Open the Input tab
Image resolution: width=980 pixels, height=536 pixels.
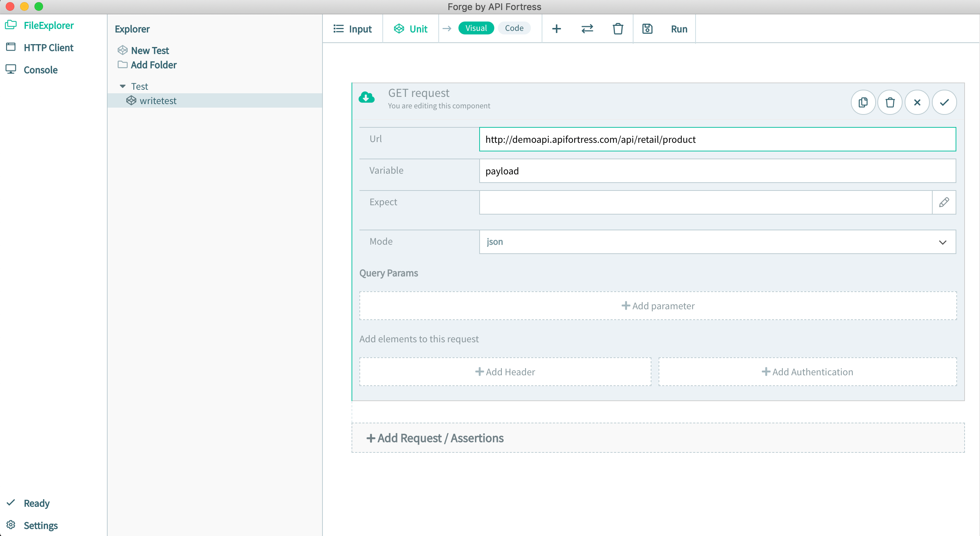point(352,28)
